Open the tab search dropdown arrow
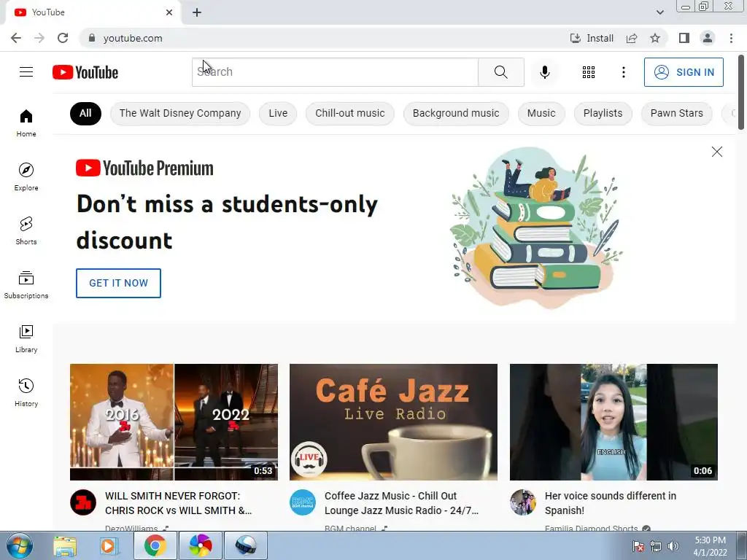The width and height of the screenshot is (747, 560). click(x=659, y=12)
